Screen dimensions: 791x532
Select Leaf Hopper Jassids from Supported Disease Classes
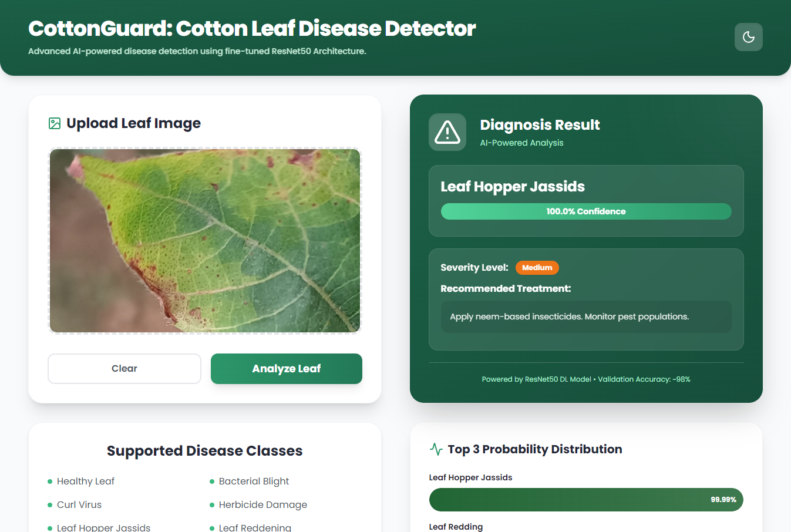coord(103,527)
